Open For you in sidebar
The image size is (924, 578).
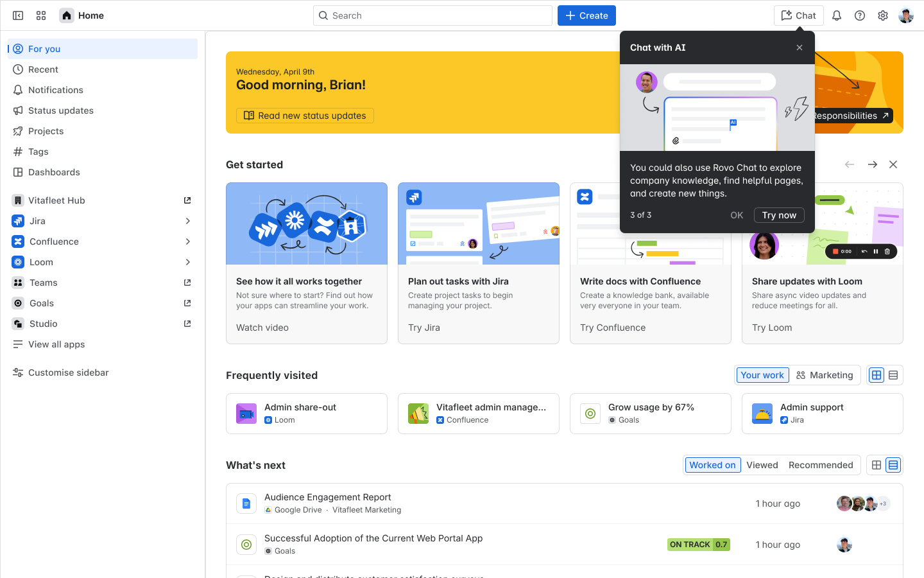coord(103,49)
